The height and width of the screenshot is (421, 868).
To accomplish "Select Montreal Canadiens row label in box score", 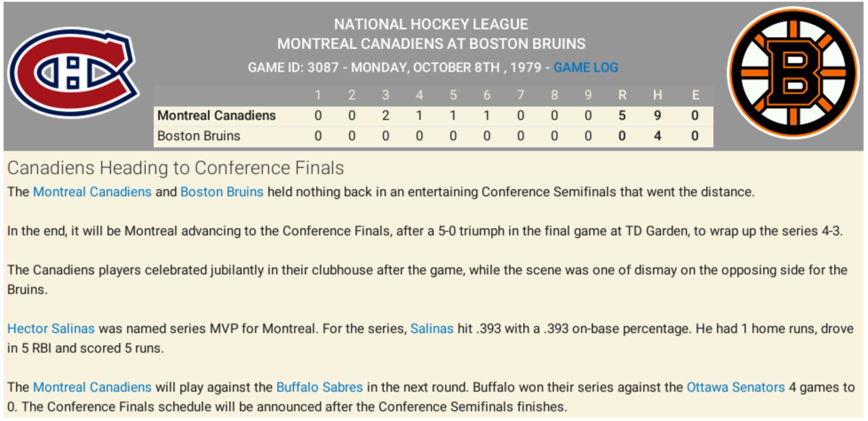I will (216, 115).
